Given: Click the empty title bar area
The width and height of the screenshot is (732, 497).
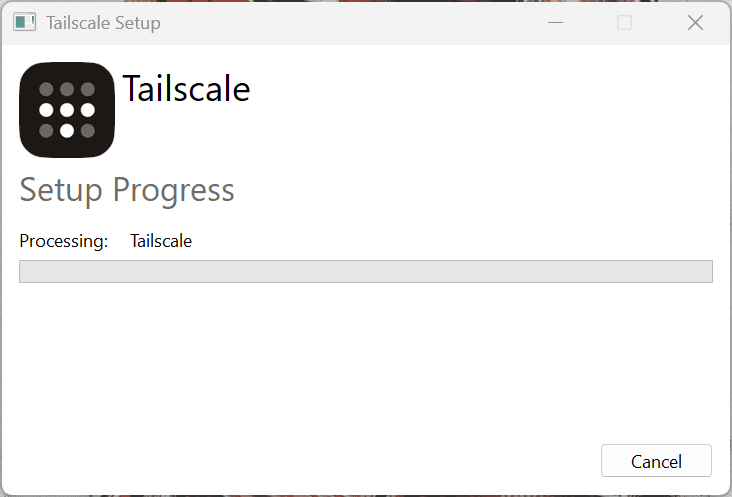Looking at the screenshot, I should (350, 23).
